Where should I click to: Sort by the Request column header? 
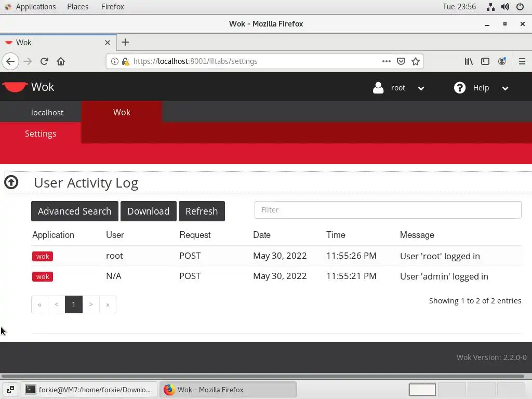coord(195,235)
